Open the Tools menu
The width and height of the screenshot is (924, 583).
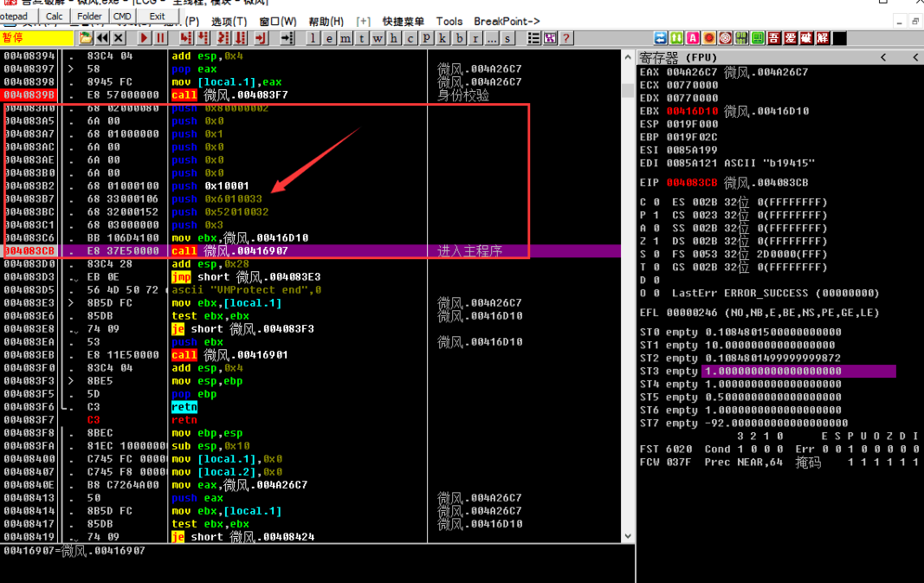click(449, 21)
